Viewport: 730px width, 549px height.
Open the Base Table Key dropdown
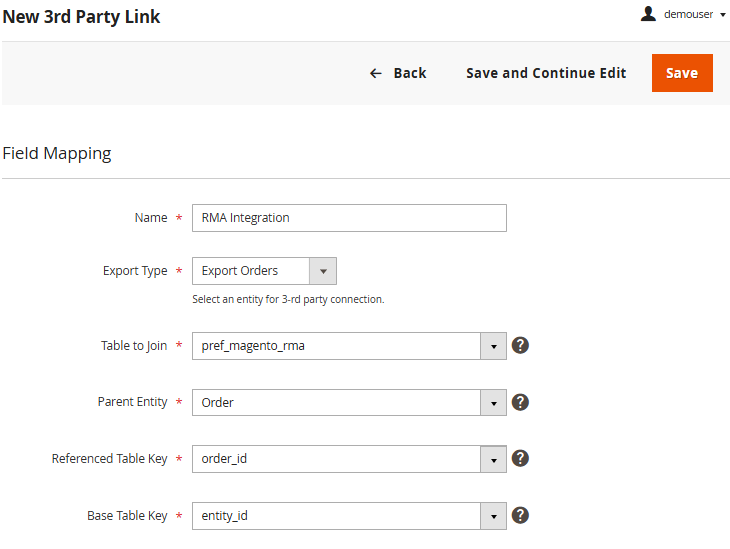(349, 516)
